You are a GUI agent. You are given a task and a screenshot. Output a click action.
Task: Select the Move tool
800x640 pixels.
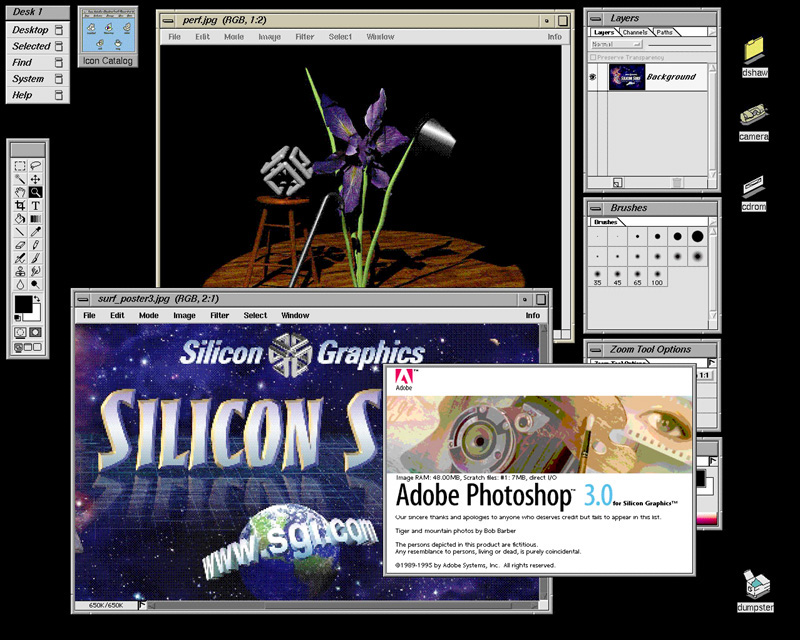36,179
